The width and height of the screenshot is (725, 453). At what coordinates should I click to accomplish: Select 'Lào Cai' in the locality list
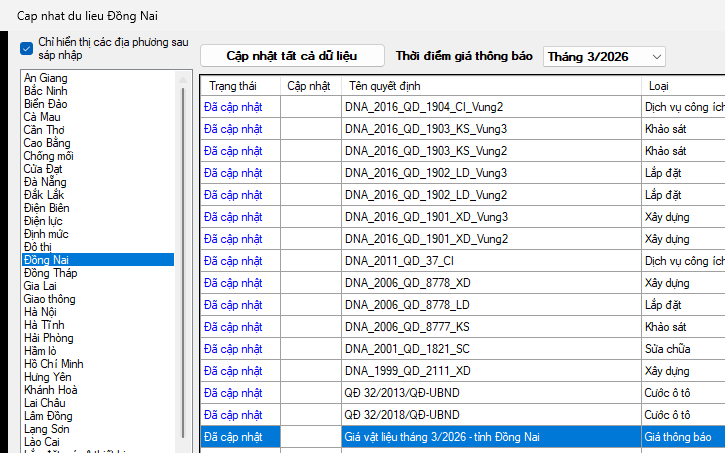pyautogui.click(x=42, y=441)
